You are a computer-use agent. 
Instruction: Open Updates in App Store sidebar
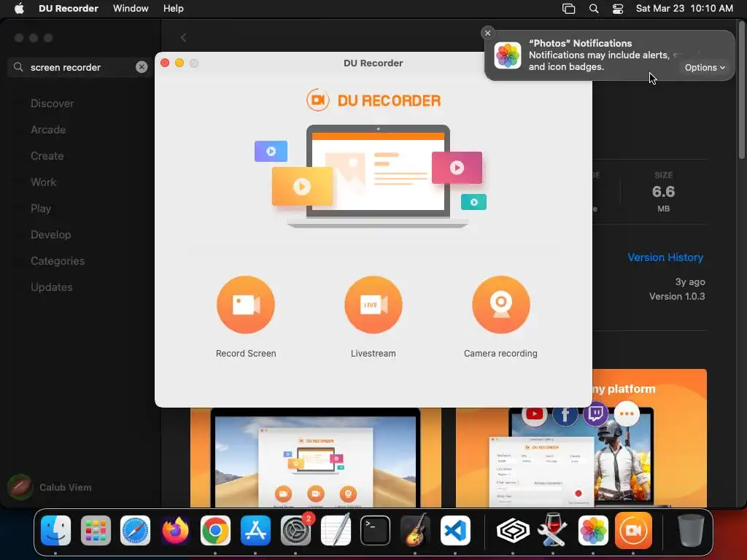(x=52, y=287)
